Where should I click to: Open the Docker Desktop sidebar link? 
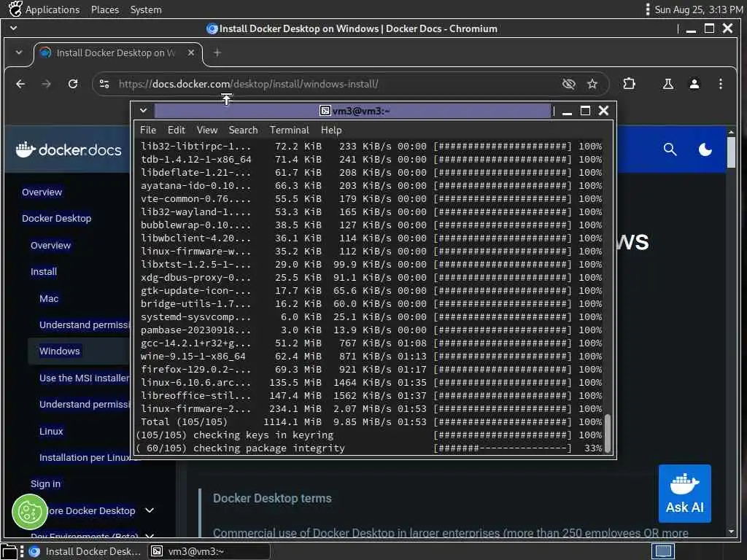click(57, 219)
